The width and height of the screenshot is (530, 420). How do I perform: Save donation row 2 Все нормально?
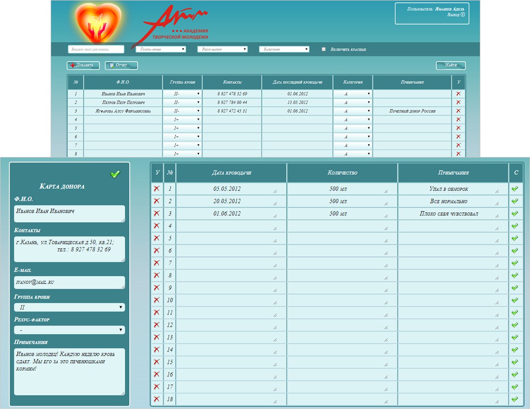[515, 201]
